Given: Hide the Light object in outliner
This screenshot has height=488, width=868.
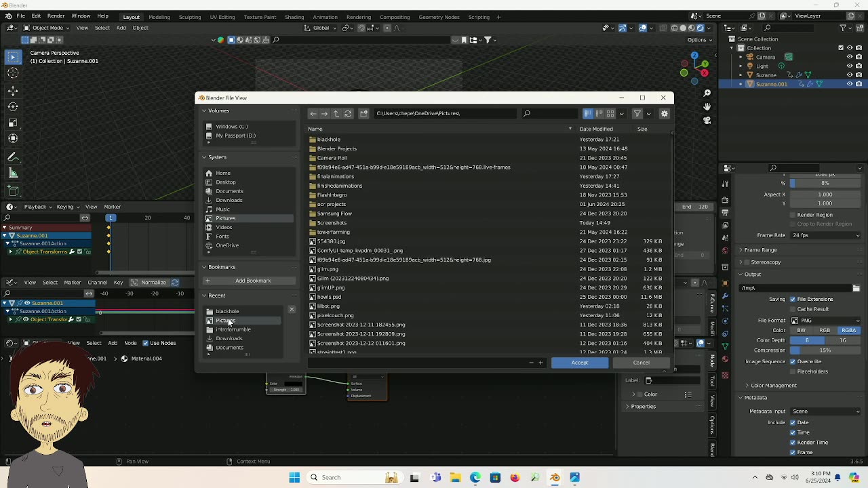Looking at the screenshot, I should point(849,66).
